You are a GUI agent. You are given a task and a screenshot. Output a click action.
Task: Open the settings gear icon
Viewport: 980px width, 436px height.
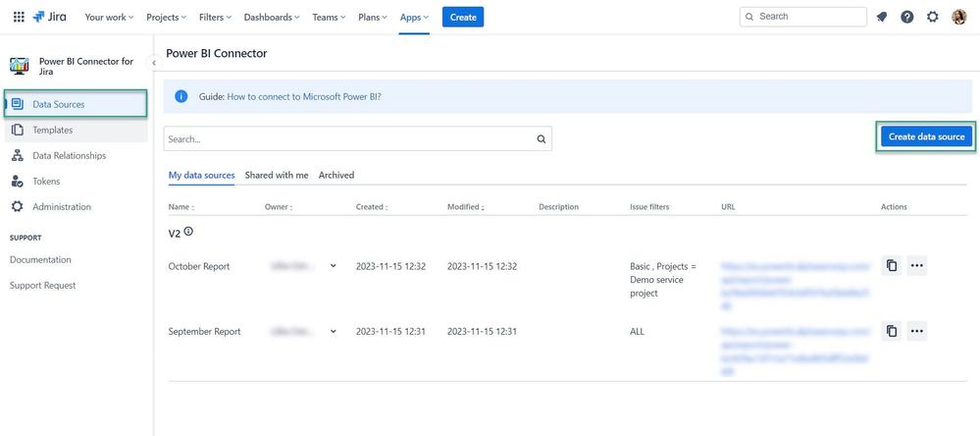[933, 17]
